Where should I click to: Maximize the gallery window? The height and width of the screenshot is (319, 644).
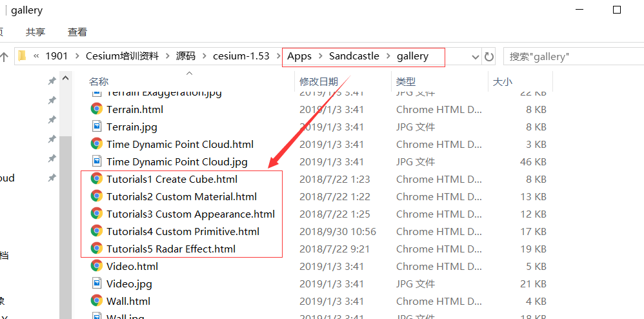[x=616, y=10]
